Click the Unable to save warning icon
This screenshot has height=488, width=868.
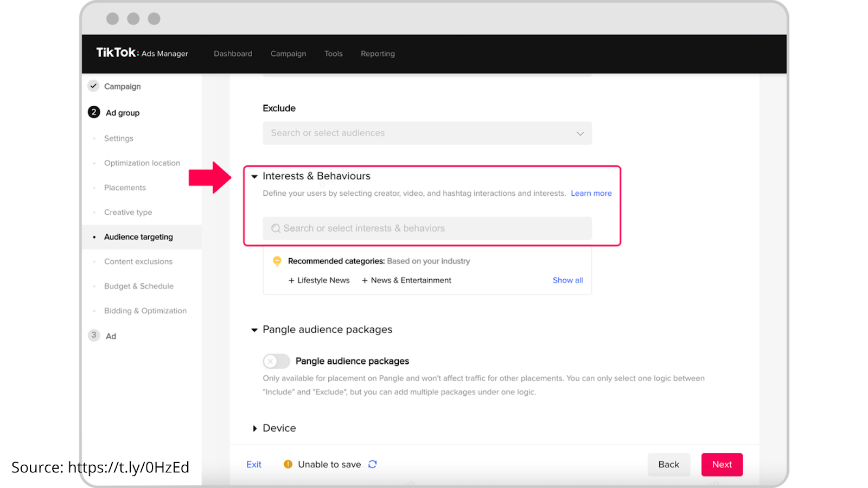click(x=288, y=464)
